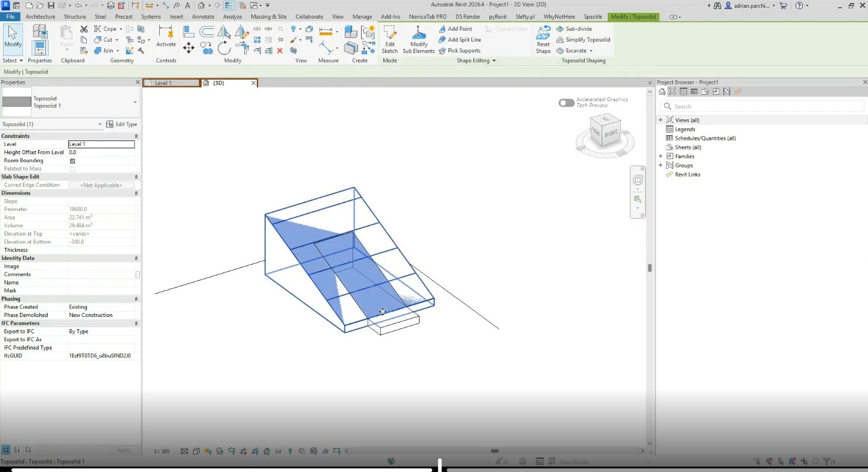Expand the Views (all) tree node

tap(661, 120)
